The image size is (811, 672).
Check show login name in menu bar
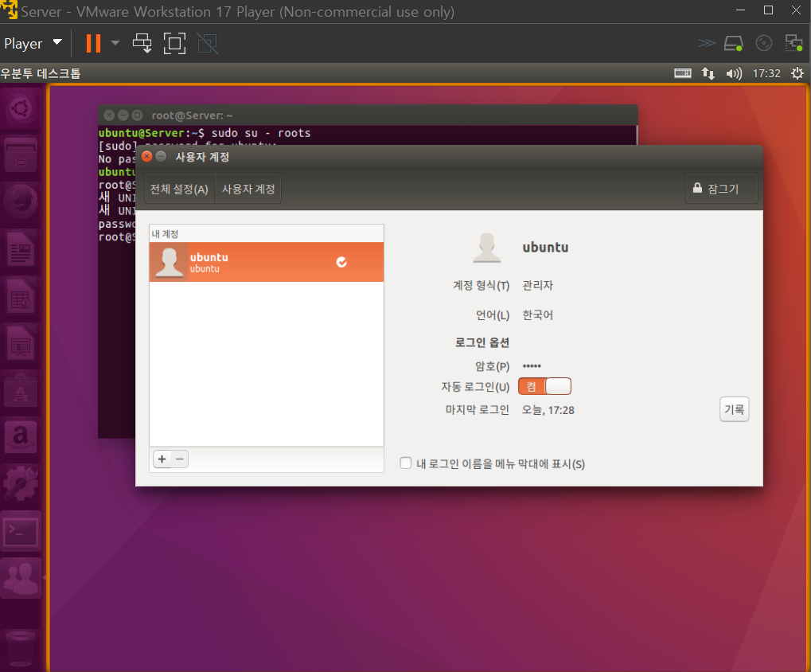[x=406, y=463]
